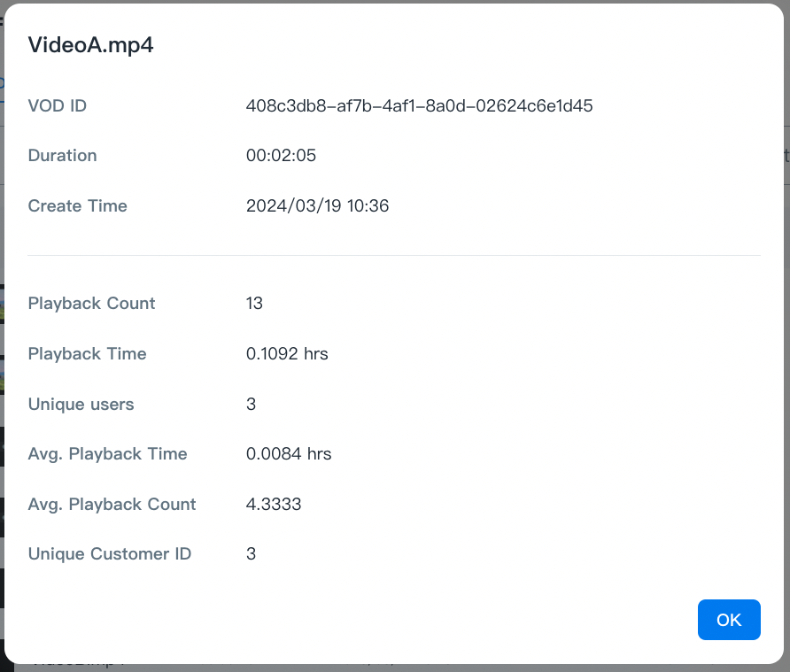This screenshot has width=790, height=672.
Task: Click the Playback Time label
Action: pos(87,354)
